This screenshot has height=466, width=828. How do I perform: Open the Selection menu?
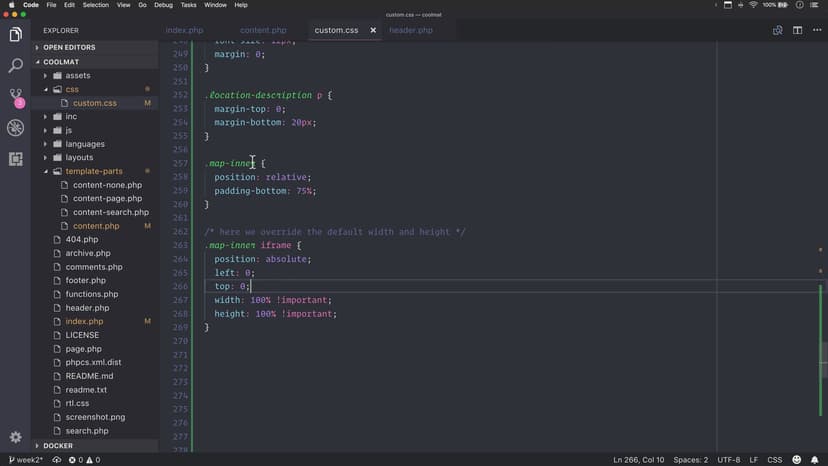click(96, 5)
